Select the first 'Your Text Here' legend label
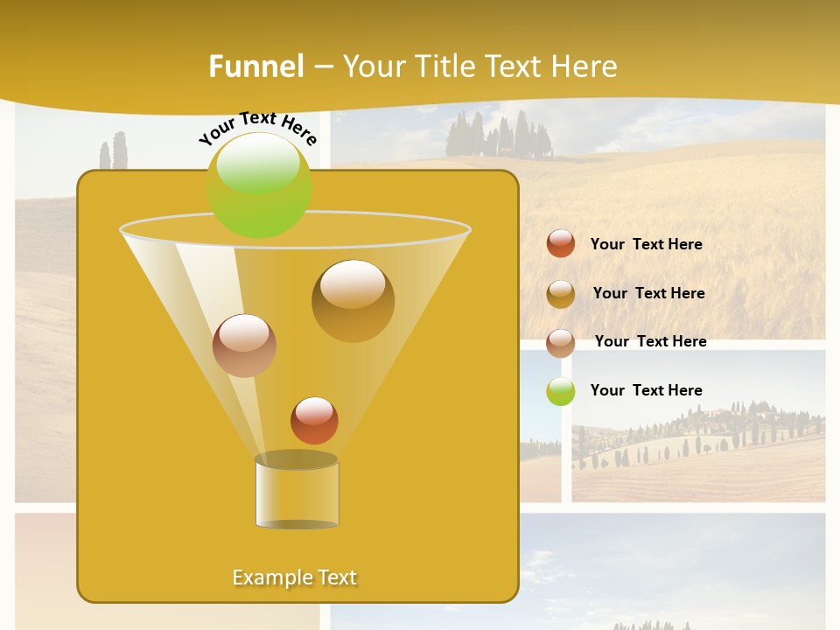The image size is (840, 630). click(646, 244)
